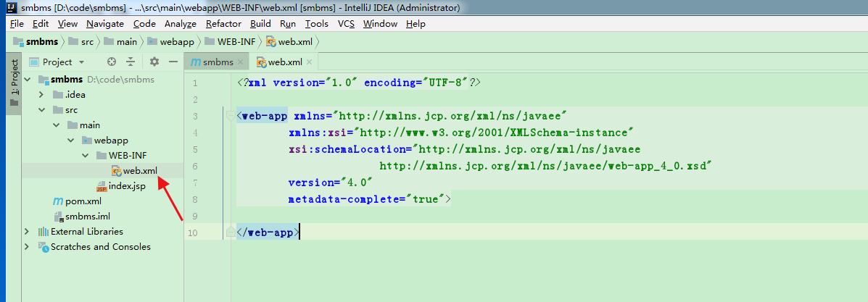868x302 pixels.
Task: Fold the web-app opening tag on line 3
Action: (230, 116)
